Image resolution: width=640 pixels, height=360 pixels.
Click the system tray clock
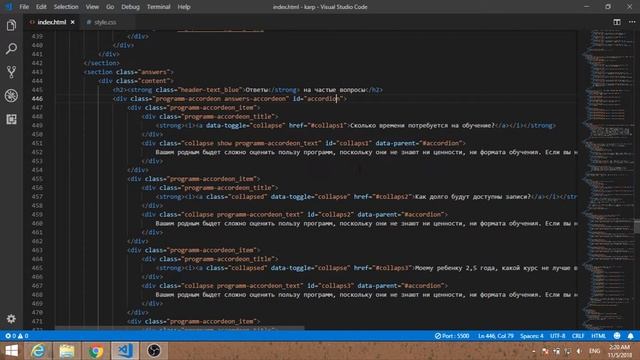[x=620, y=351]
